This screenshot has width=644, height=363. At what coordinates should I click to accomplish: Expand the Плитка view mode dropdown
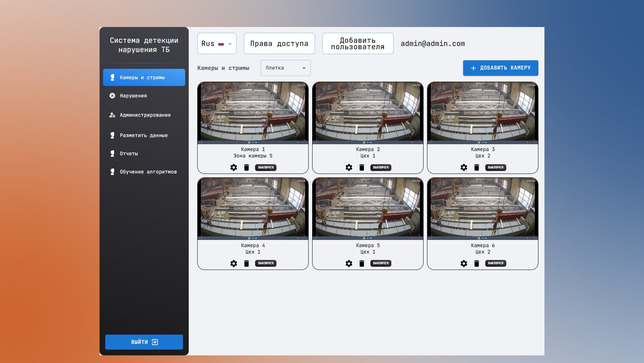coord(286,68)
